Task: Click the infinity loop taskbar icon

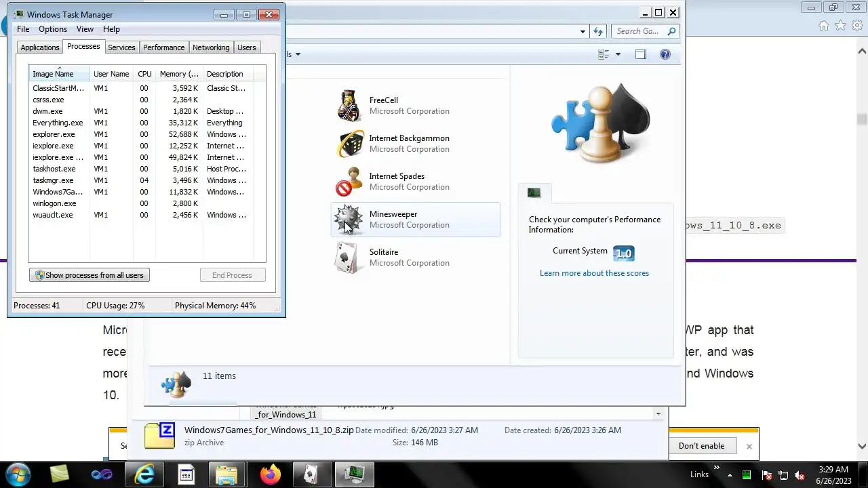Action: [102, 474]
